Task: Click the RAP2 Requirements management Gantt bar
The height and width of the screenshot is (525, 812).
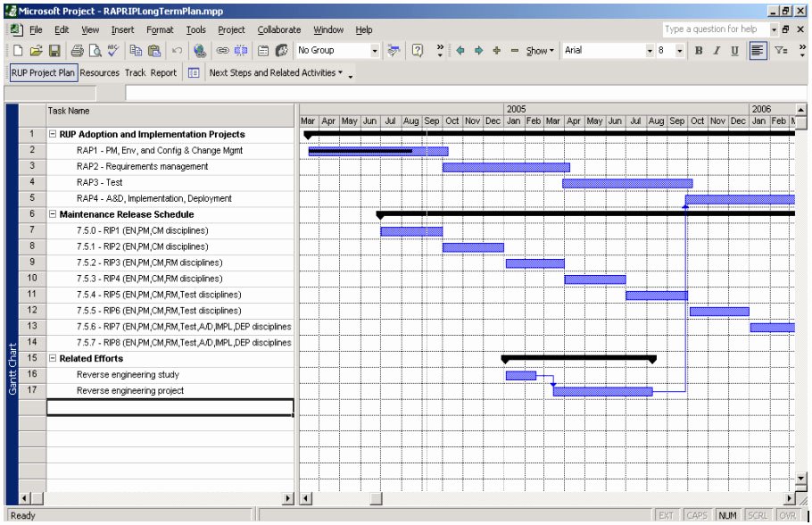Action: (x=506, y=167)
